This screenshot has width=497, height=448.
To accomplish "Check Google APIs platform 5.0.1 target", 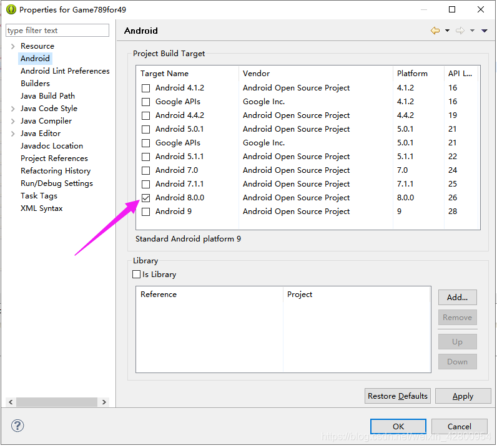I will pyautogui.click(x=146, y=144).
